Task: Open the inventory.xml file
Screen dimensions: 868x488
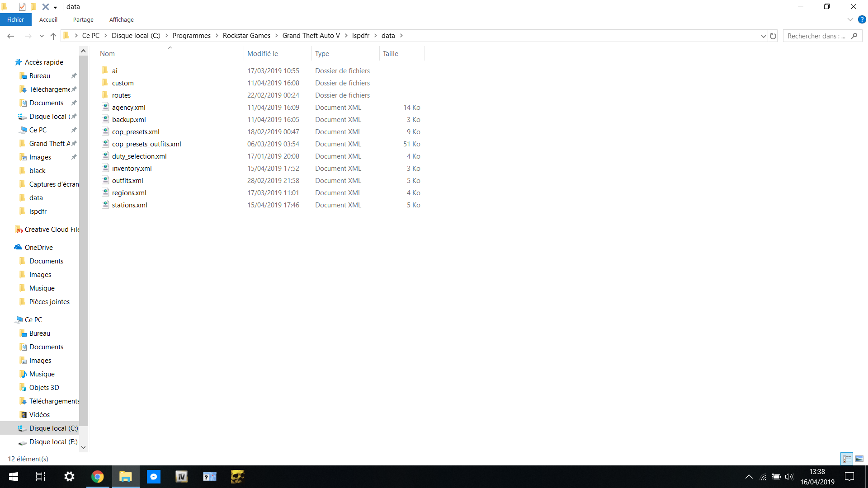Action: (132, 169)
